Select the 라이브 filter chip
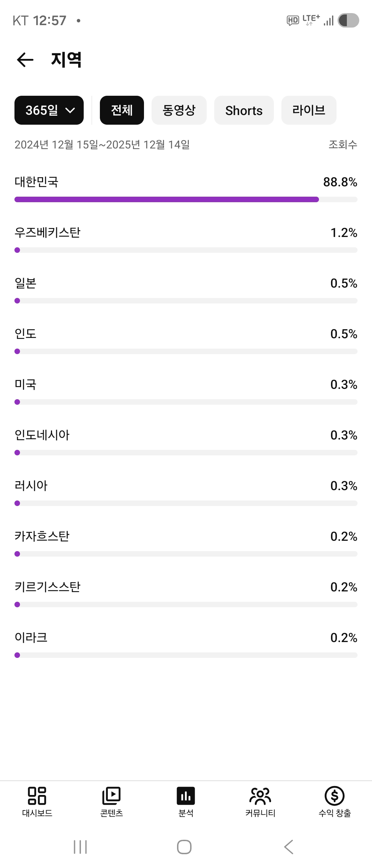372x868 pixels. (x=309, y=110)
